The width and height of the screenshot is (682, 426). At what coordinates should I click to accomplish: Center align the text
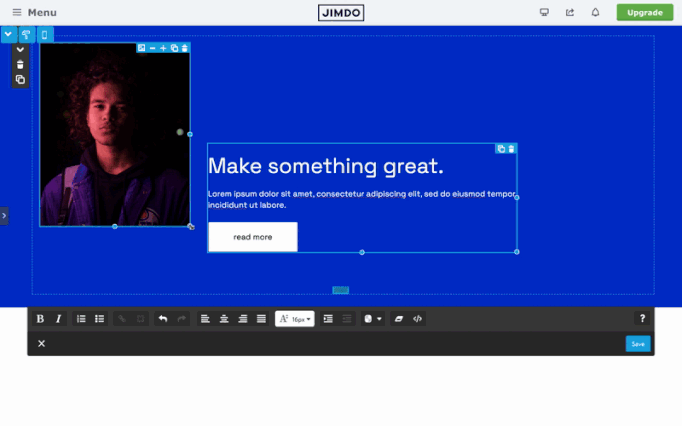[224, 319]
